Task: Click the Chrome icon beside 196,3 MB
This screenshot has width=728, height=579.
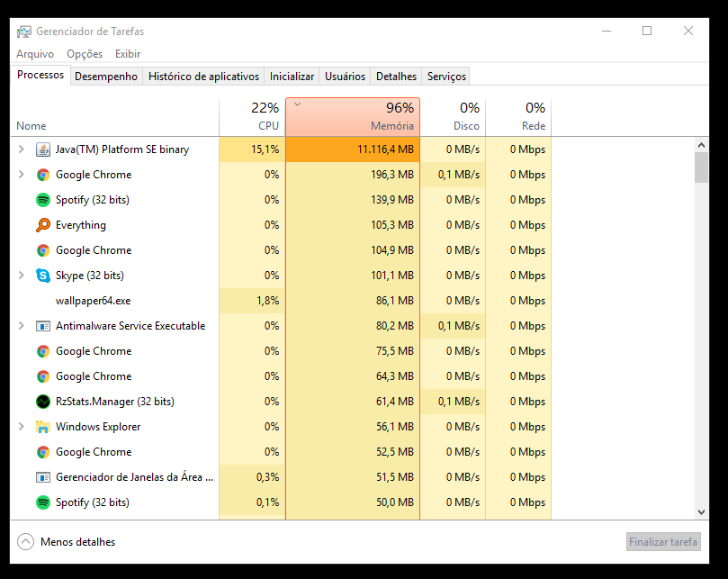Action: [43, 175]
